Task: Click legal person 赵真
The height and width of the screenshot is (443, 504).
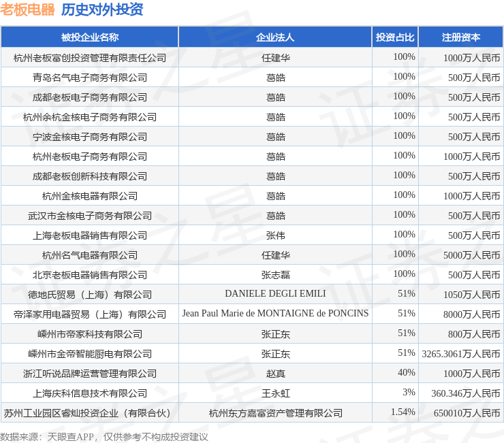Action: click(275, 374)
